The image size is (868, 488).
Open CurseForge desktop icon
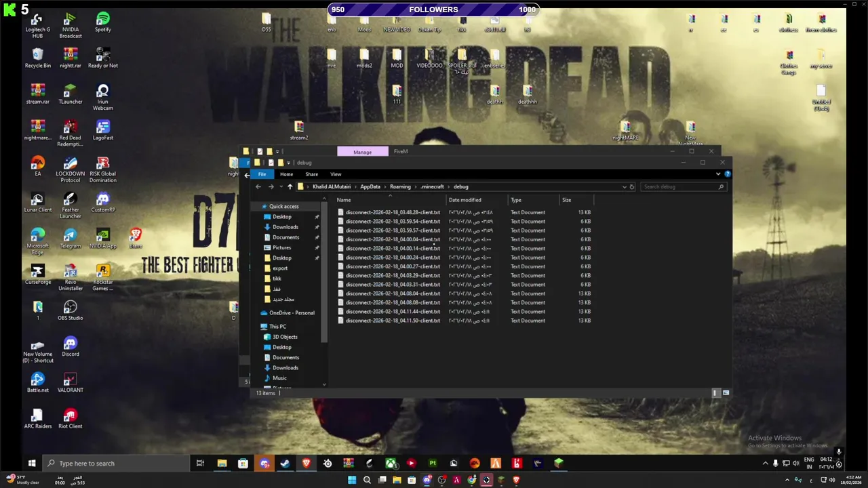(37, 274)
